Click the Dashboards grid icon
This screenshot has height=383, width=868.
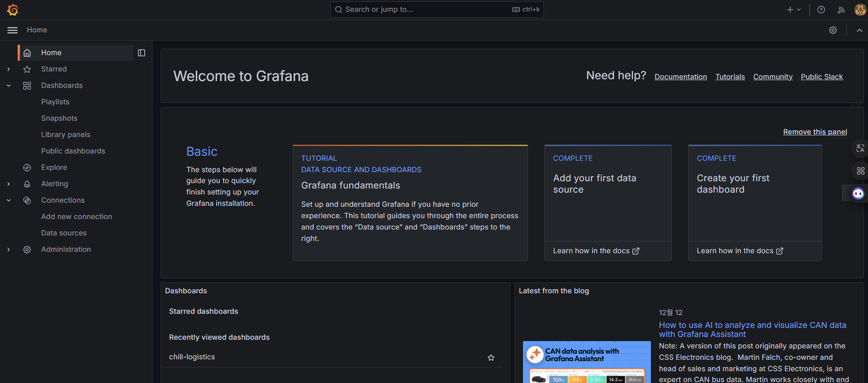click(27, 86)
